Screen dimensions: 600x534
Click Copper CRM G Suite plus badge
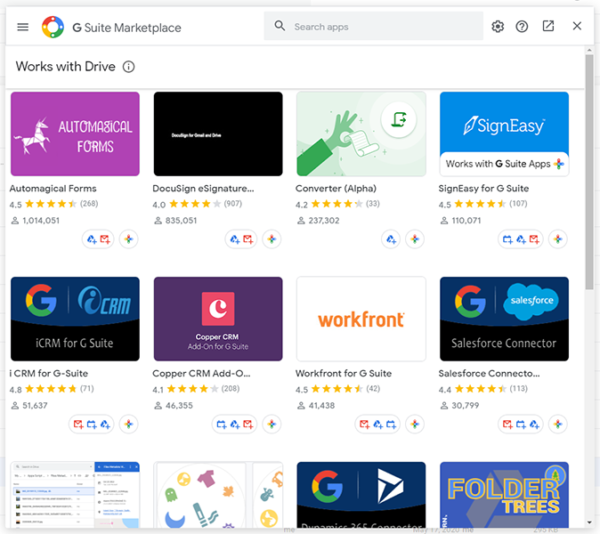[272, 424]
